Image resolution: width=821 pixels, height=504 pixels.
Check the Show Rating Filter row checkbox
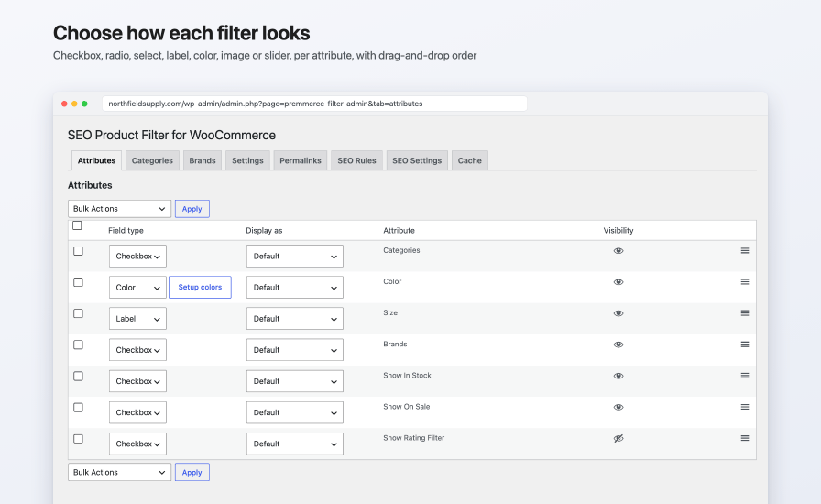[78, 439]
